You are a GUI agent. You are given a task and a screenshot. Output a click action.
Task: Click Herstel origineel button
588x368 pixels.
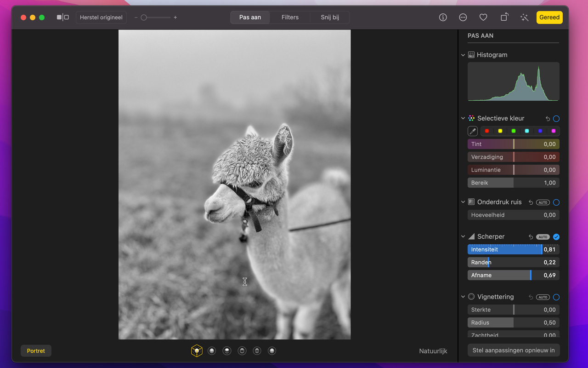(101, 17)
